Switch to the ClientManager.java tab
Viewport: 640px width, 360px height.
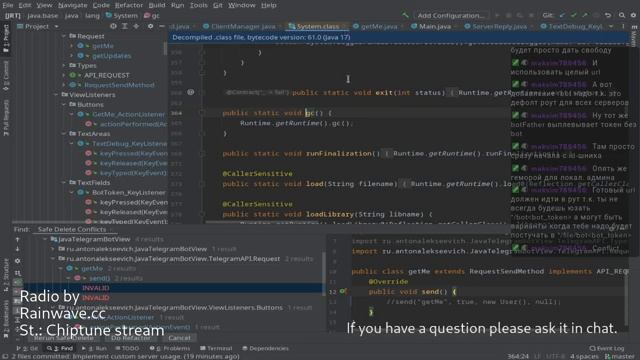click(239, 26)
